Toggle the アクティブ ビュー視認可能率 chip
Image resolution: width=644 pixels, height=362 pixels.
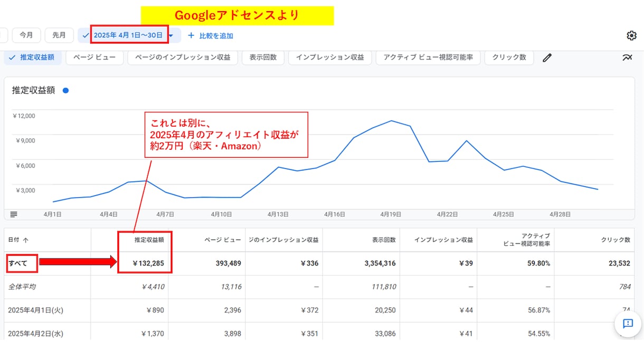coord(428,58)
